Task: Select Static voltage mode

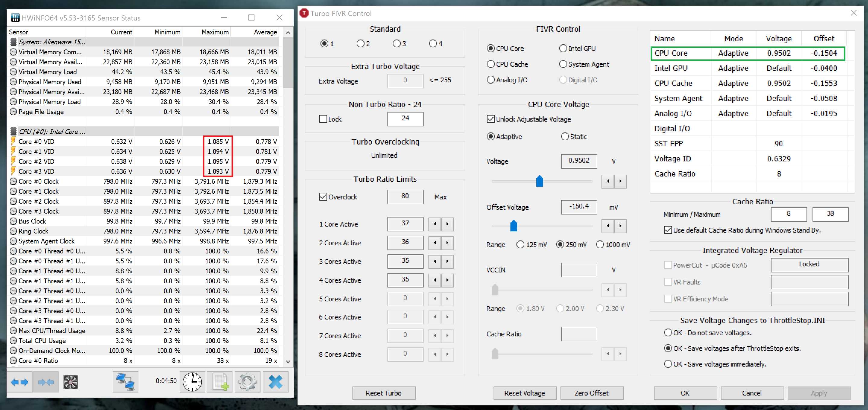Action: click(565, 137)
